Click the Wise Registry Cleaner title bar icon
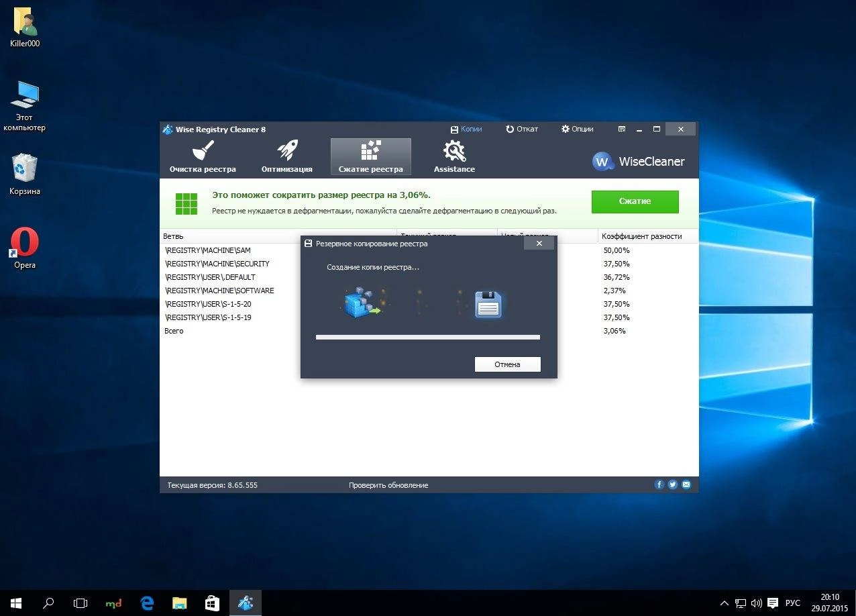The width and height of the screenshot is (856, 616). (168, 129)
